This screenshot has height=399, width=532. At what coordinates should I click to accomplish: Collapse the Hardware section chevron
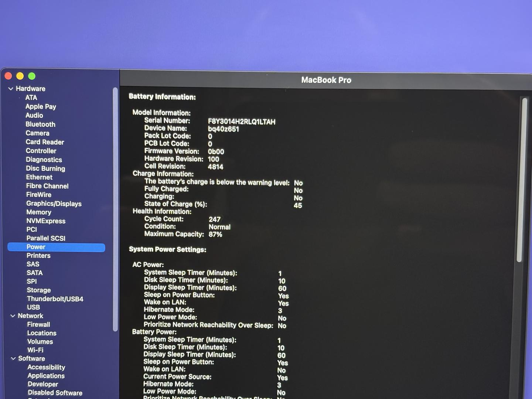11,89
